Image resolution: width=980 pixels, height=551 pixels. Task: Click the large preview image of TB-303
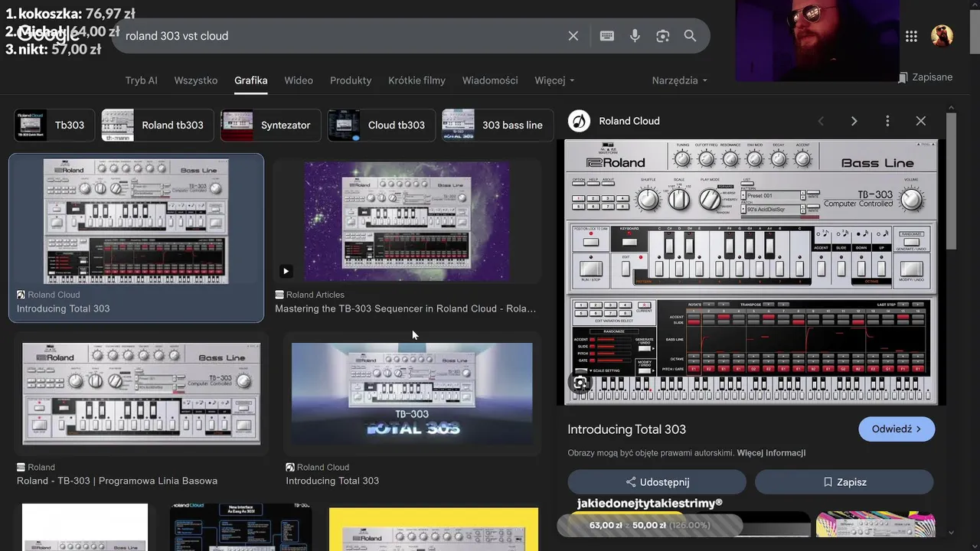tap(751, 272)
